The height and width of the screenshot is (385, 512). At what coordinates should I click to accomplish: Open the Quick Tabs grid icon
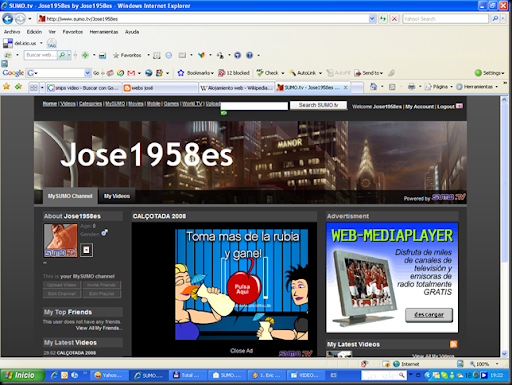coord(33,88)
